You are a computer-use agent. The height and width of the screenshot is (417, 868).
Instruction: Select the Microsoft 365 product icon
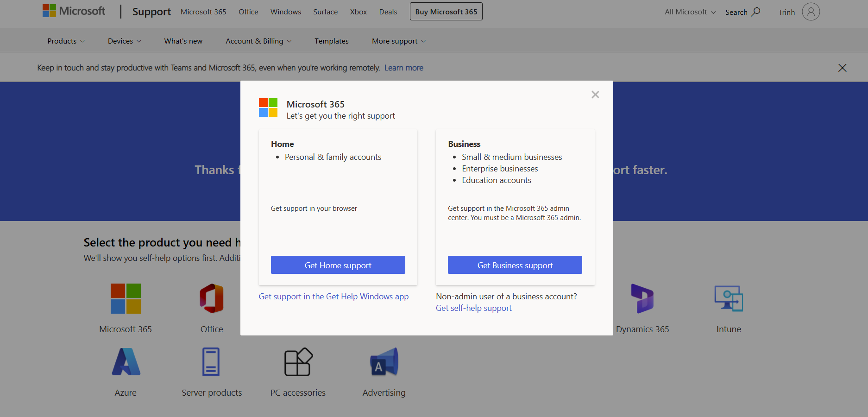(126, 299)
